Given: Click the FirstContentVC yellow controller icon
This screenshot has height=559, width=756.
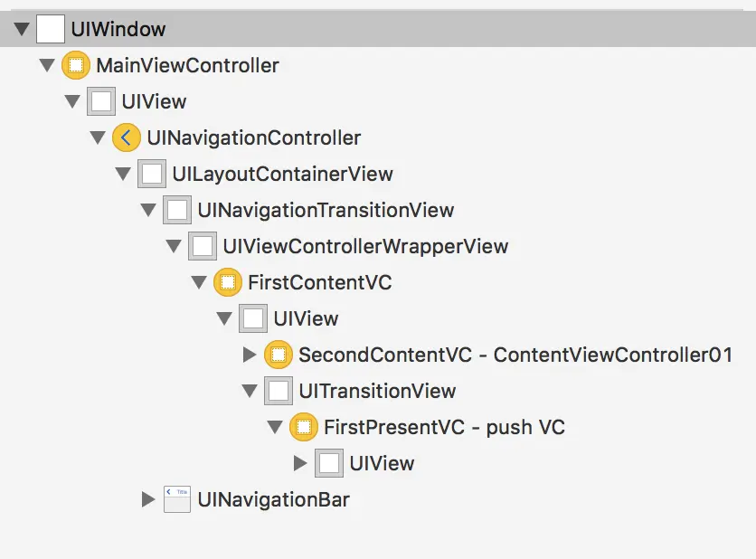Looking at the screenshot, I should pos(228,282).
